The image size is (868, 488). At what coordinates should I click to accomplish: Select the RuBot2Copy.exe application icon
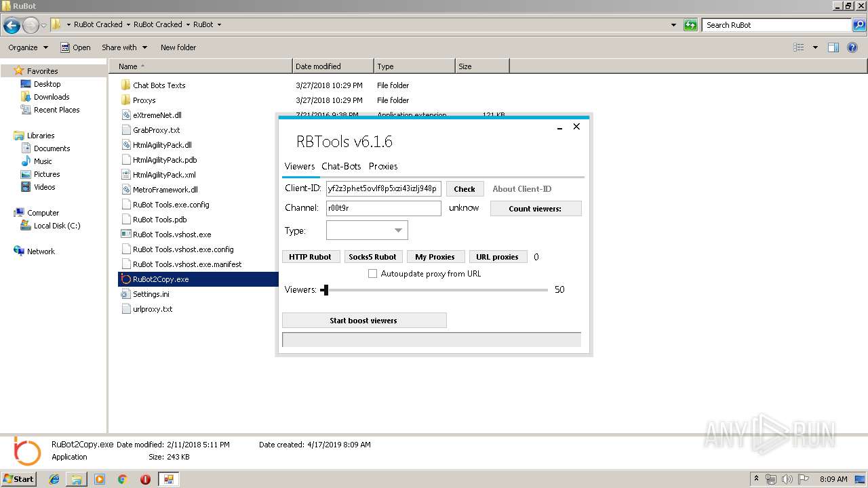(125, 279)
